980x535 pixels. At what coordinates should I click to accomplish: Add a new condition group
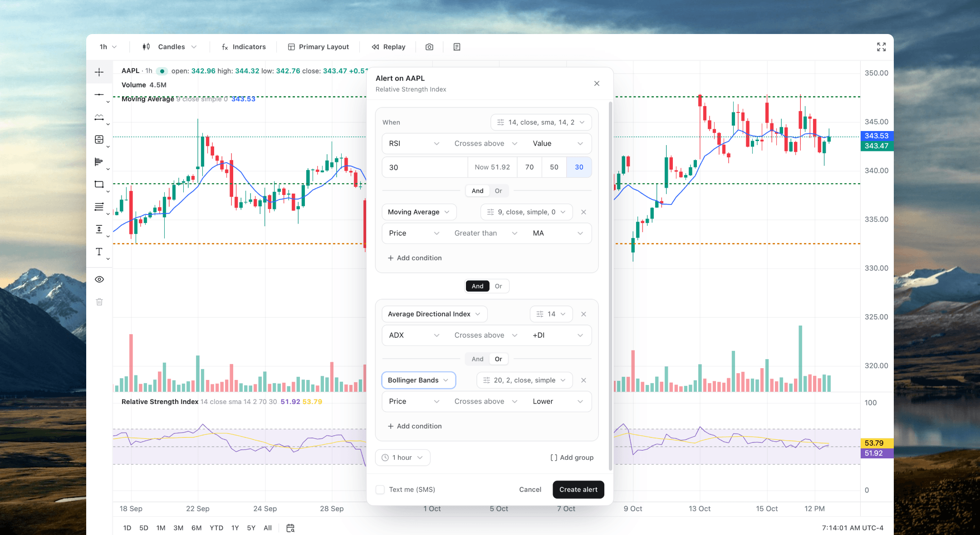point(572,457)
